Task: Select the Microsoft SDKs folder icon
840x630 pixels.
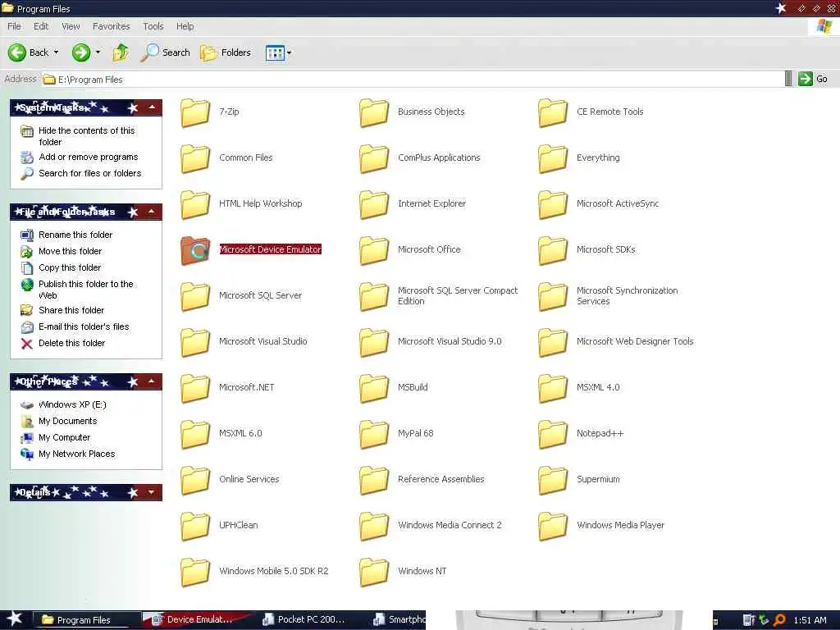Action: tap(553, 250)
